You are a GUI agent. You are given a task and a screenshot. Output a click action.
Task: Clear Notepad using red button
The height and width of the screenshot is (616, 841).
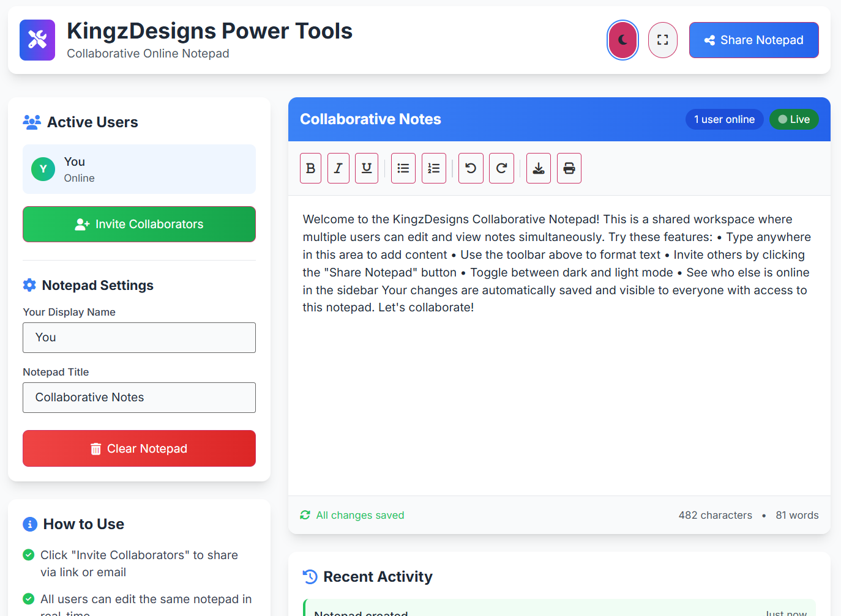139,448
